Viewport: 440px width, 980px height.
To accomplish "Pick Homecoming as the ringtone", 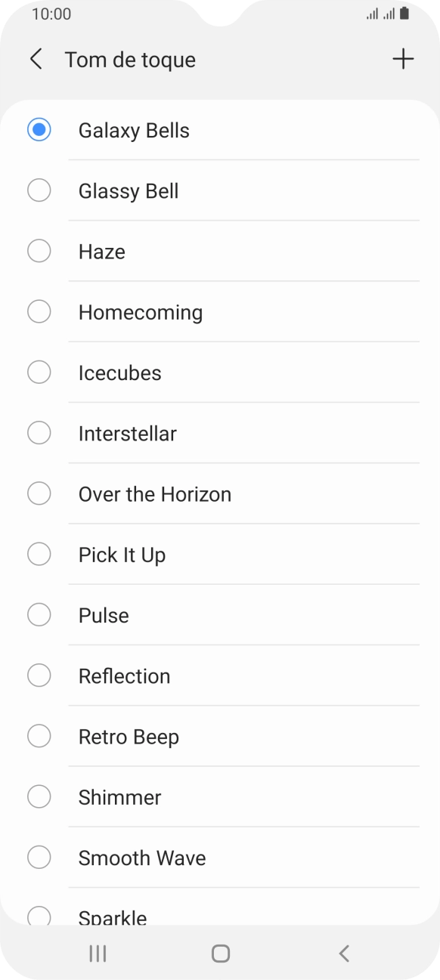I will click(220, 312).
